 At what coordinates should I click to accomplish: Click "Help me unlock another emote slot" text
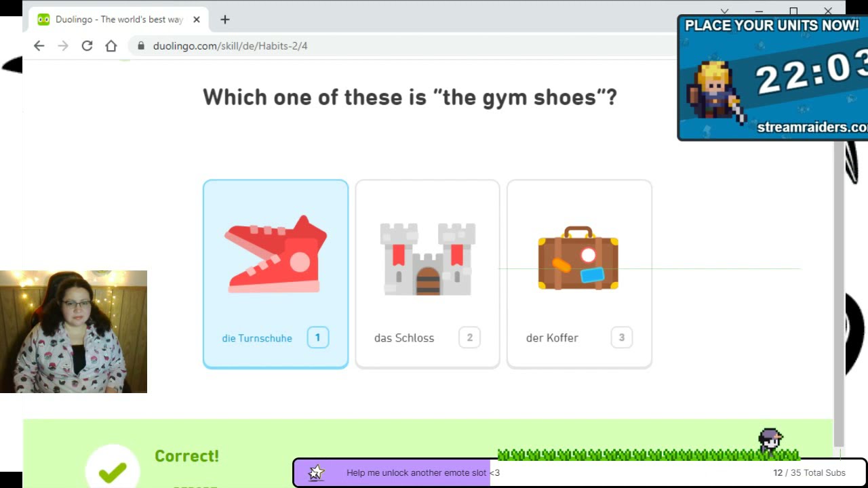click(423, 472)
